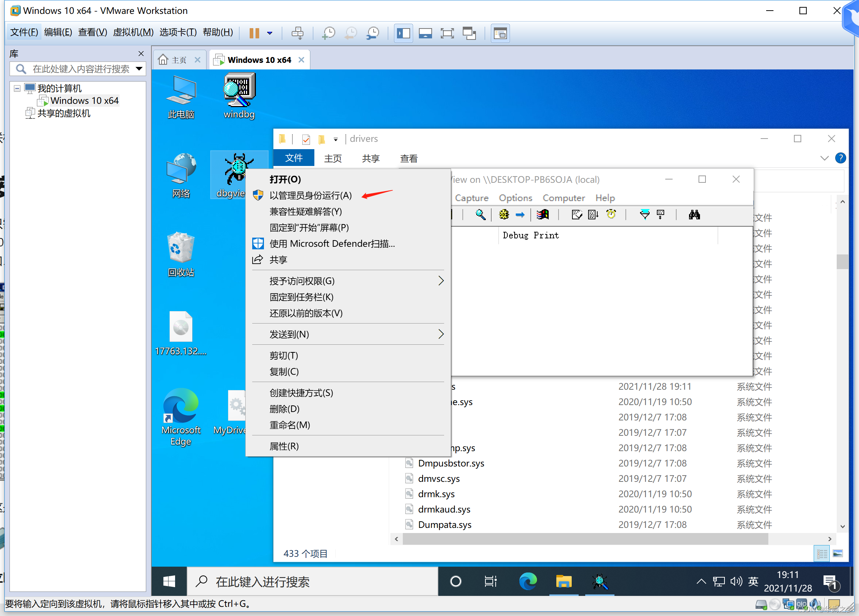Image resolution: width=859 pixels, height=616 pixels.
Task: Select 以管理员身份运行(A) menu entry
Action: [310, 196]
